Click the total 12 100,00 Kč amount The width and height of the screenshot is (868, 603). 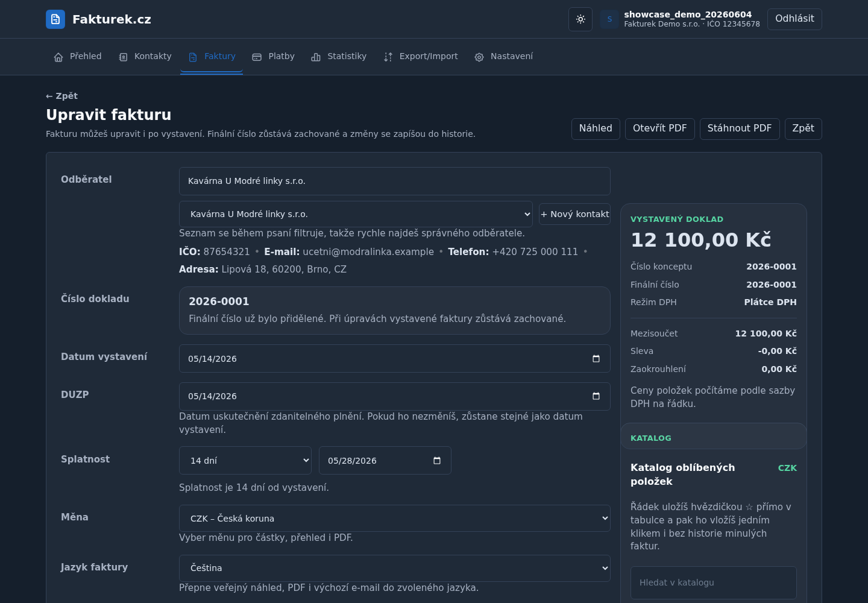click(701, 240)
